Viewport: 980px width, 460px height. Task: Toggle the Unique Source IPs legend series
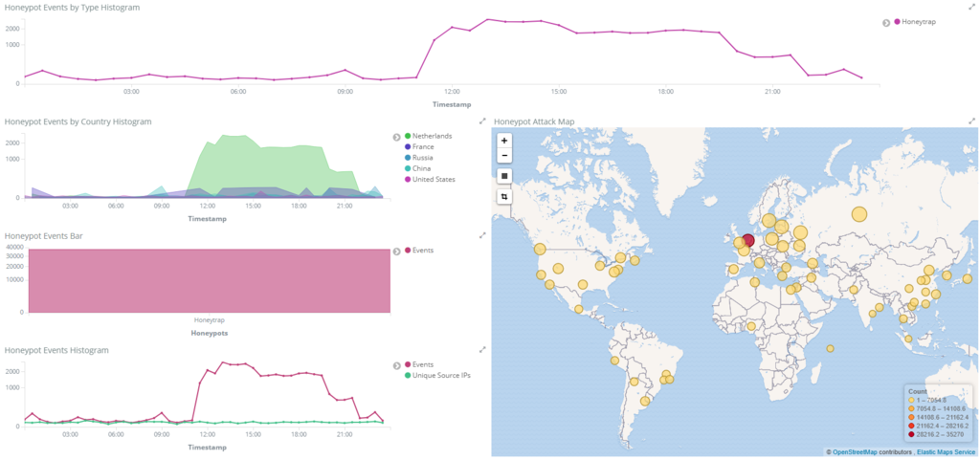pyautogui.click(x=436, y=375)
